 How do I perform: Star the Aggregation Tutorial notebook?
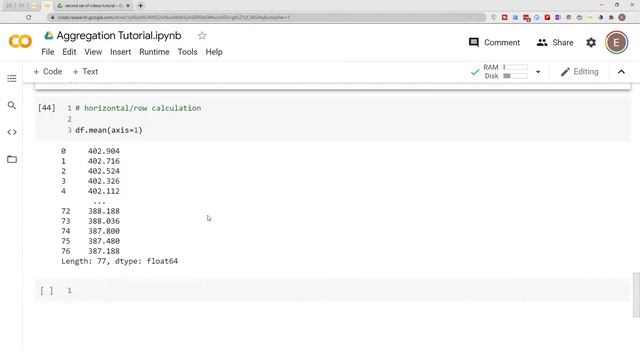202,36
